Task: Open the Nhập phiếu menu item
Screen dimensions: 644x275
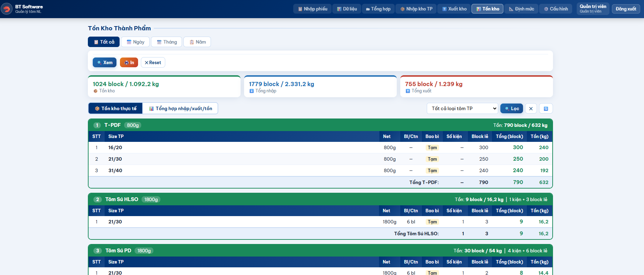Action: point(312,9)
